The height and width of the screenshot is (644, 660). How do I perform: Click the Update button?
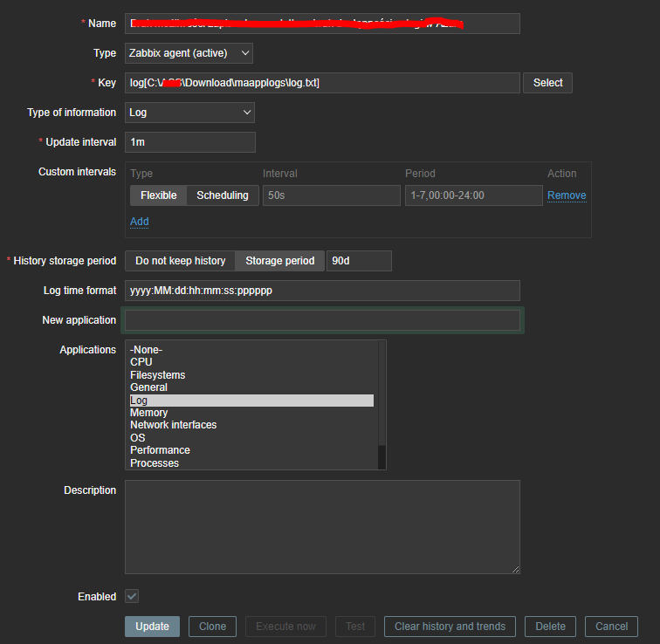[x=152, y=627]
